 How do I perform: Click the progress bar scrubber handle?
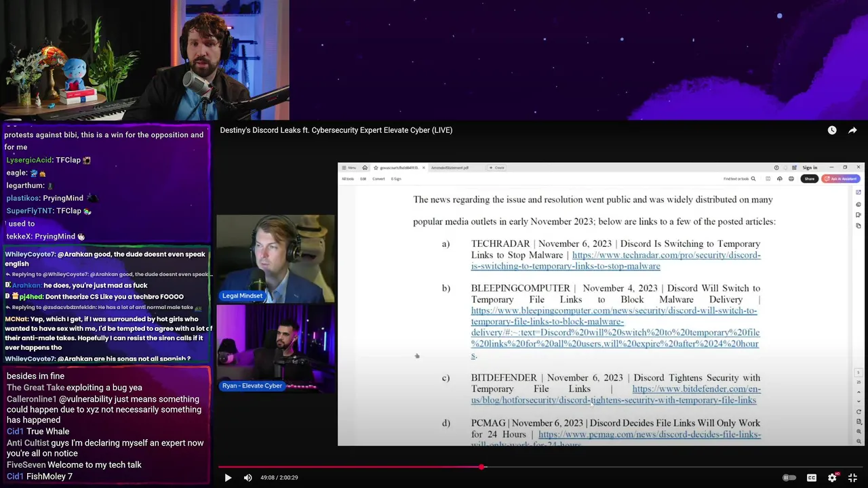481,467
